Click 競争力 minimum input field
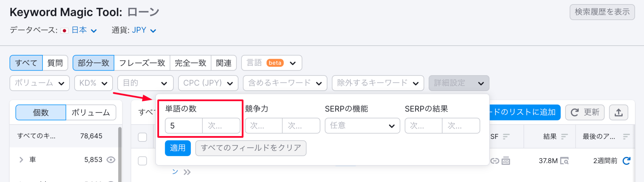The image size is (644, 182). click(x=264, y=125)
